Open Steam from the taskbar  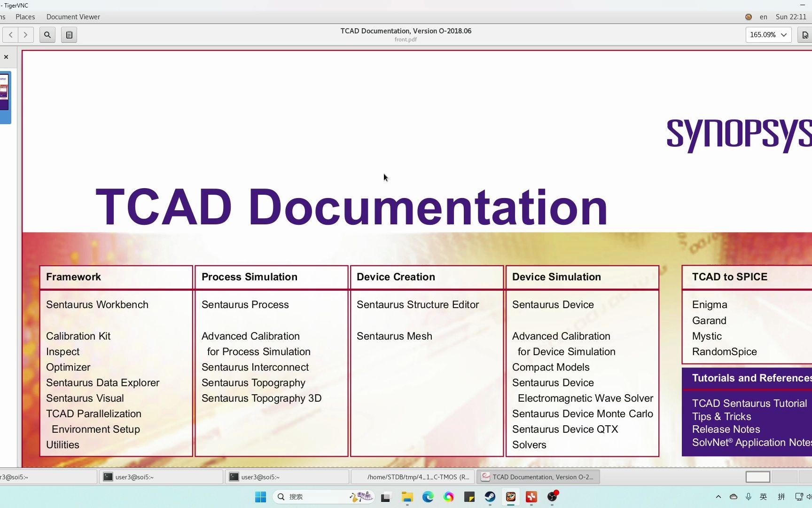click(x=490, y=497)
